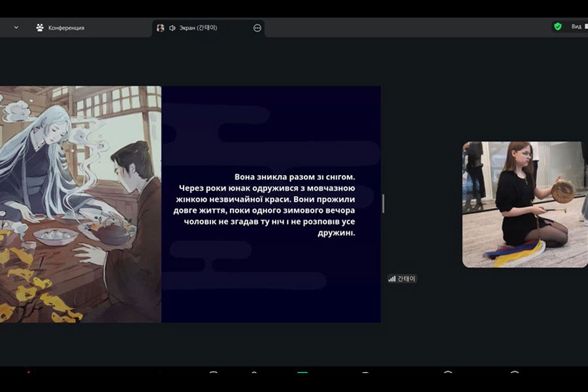Click the red muted microphone icon
The height and width of the screenshot is (392, 588).
coord(28,374)
